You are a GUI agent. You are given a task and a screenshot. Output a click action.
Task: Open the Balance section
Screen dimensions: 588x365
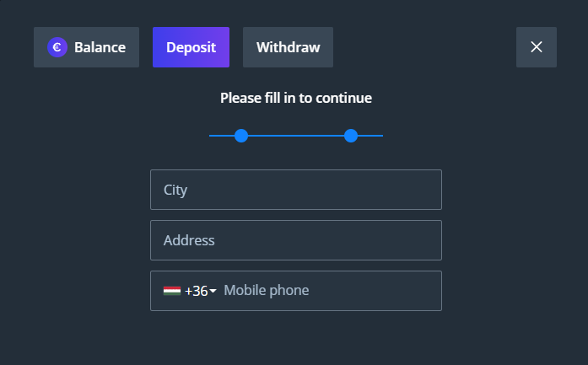86,47
